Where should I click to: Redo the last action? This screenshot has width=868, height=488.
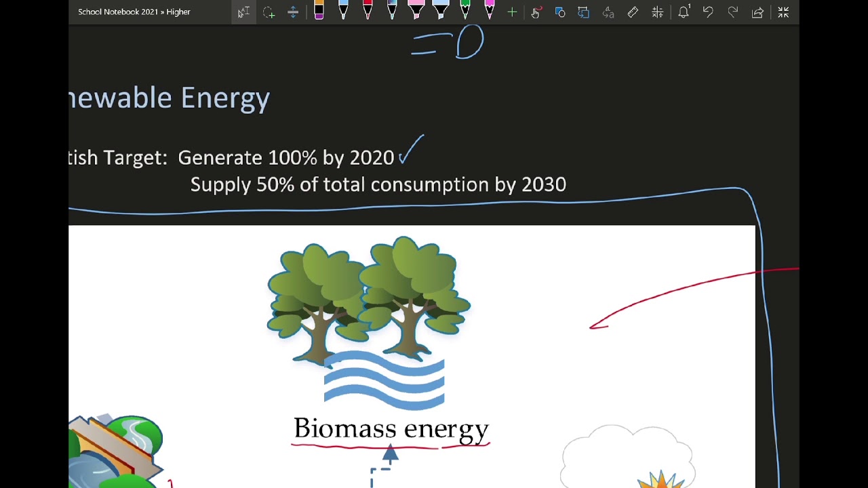click(x=732, y=12)
